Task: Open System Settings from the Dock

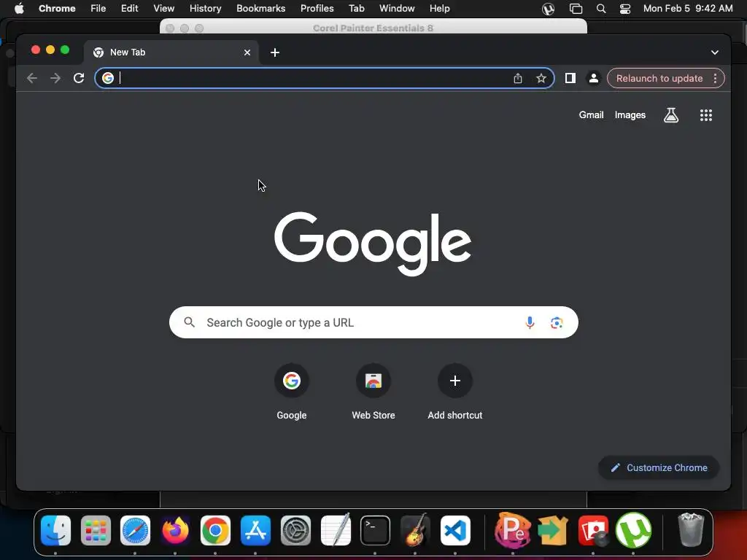Action: coord(295,530)
